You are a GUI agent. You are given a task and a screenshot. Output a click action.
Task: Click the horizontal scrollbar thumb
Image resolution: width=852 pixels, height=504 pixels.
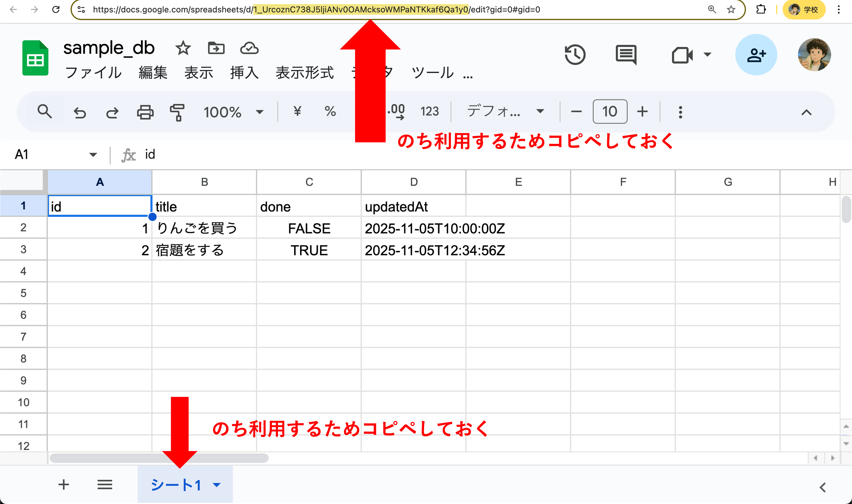coord(159,458)
